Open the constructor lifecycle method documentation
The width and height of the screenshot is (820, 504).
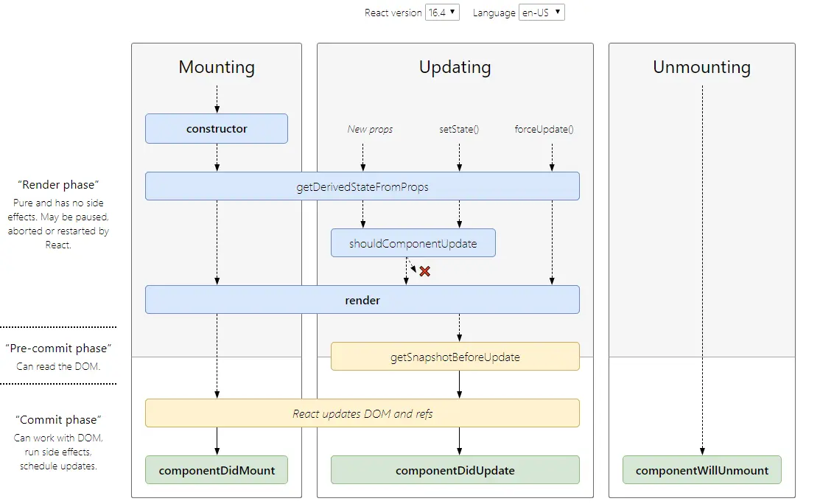[216, 128]
